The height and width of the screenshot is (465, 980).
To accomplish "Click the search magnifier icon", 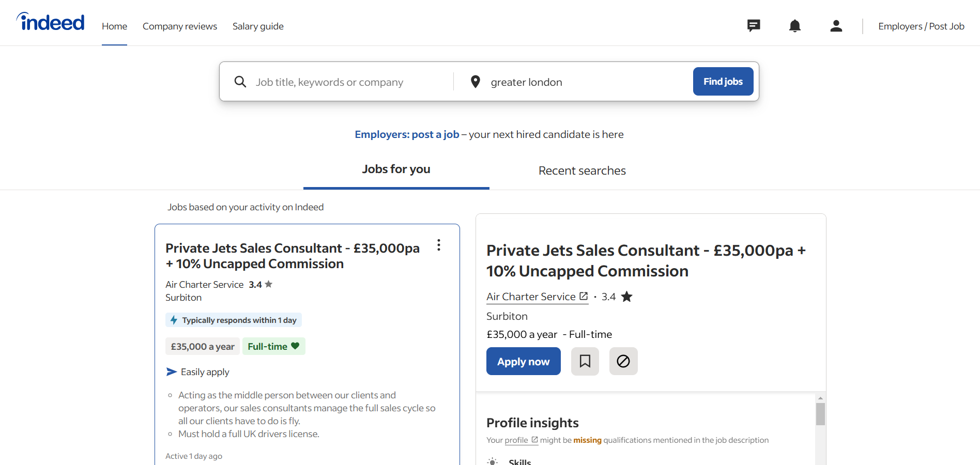I will point(240,82).
